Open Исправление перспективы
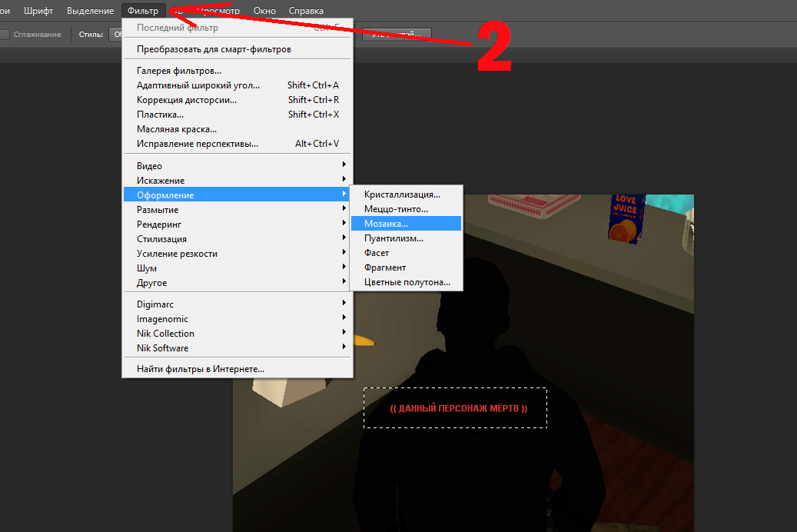 (x=237, y=144)
